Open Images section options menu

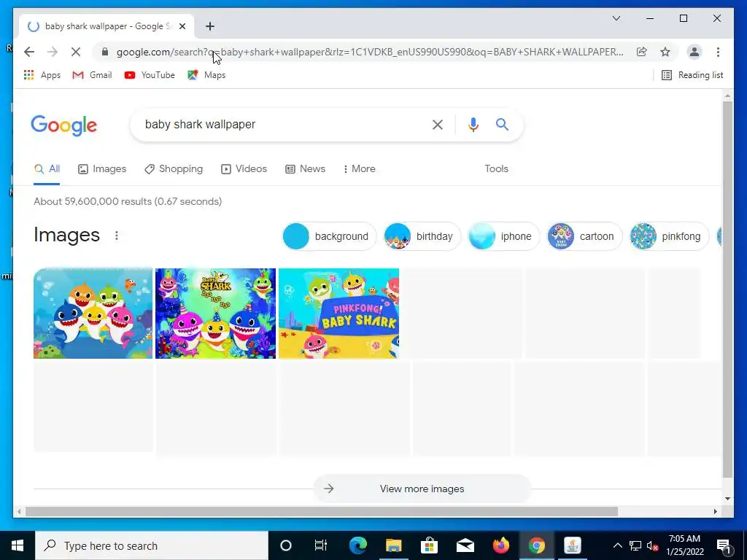116,236
